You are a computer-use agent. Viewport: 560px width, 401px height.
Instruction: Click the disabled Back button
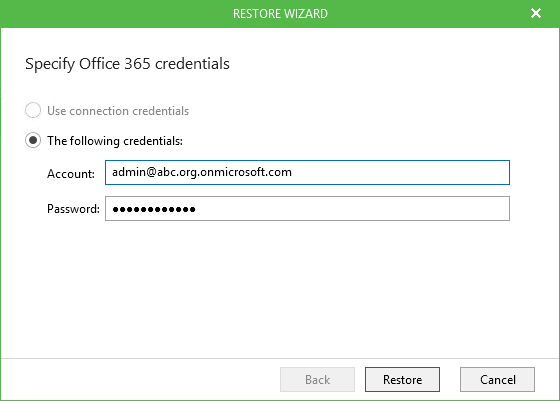tap(317, 380)
